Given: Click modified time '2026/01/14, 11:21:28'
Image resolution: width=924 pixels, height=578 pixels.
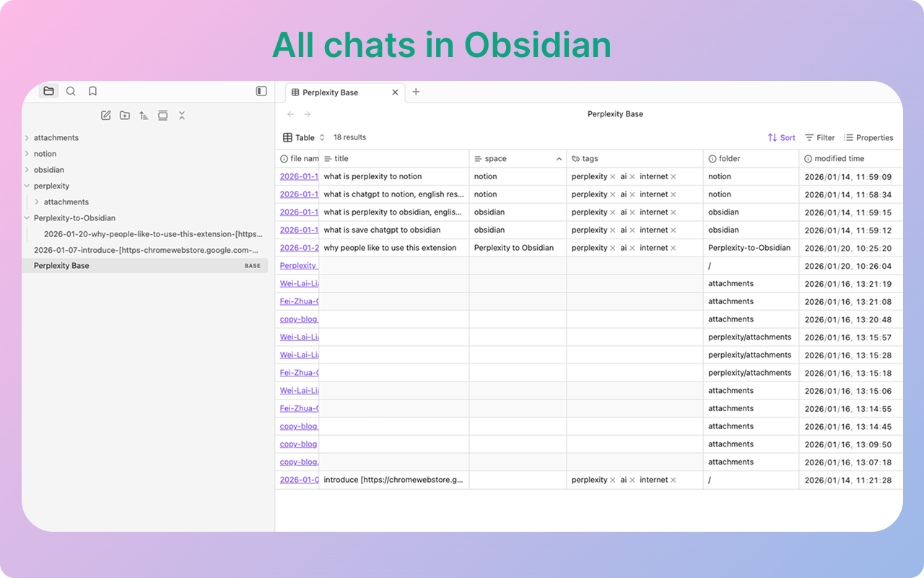Looking at the screenshot, I should click(851, 480).
